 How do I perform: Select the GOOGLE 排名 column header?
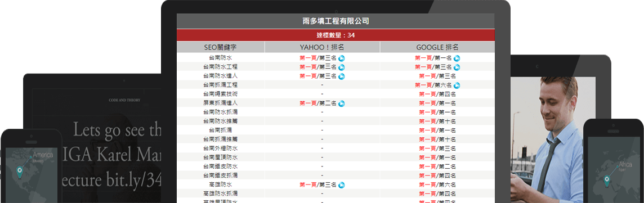(x=437, y=47)
